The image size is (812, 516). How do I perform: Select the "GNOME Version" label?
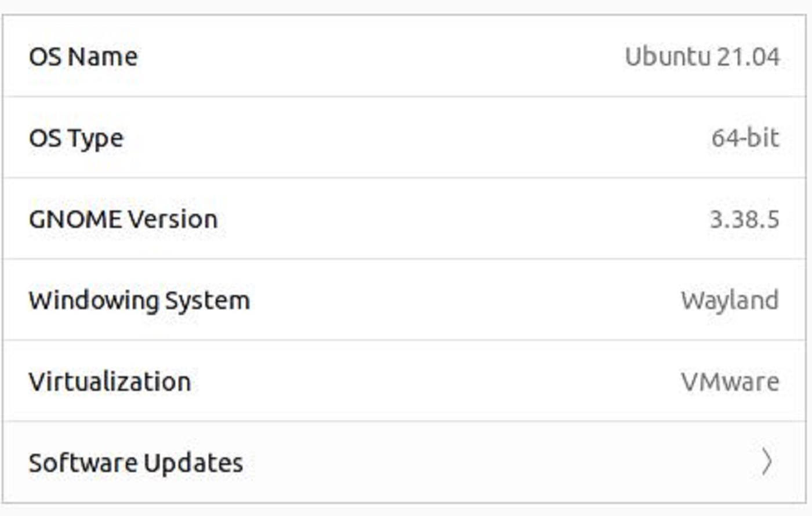click(x=123, y=219)
